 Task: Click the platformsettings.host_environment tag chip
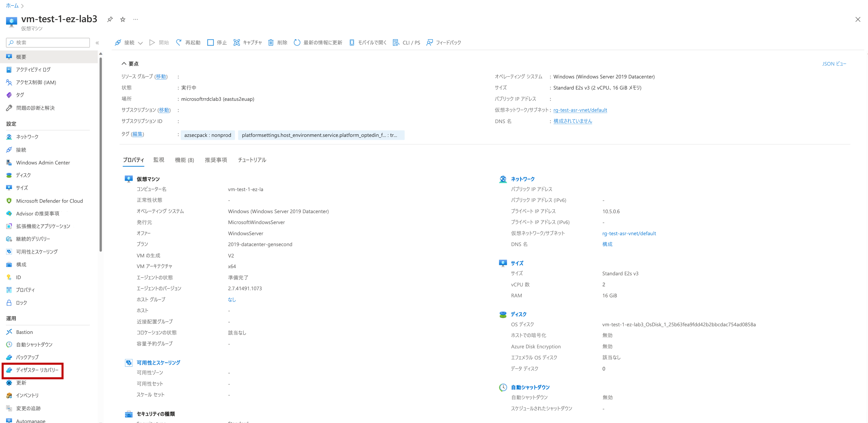tap(321, 135)
